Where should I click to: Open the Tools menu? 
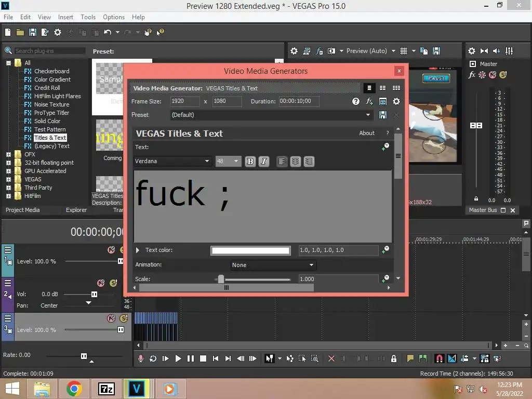coord(88,17)
